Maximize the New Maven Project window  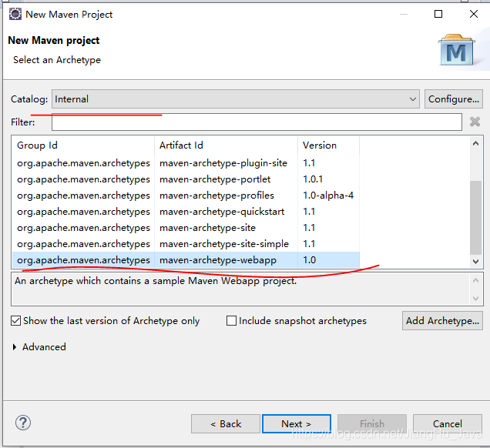pos(438,14)
